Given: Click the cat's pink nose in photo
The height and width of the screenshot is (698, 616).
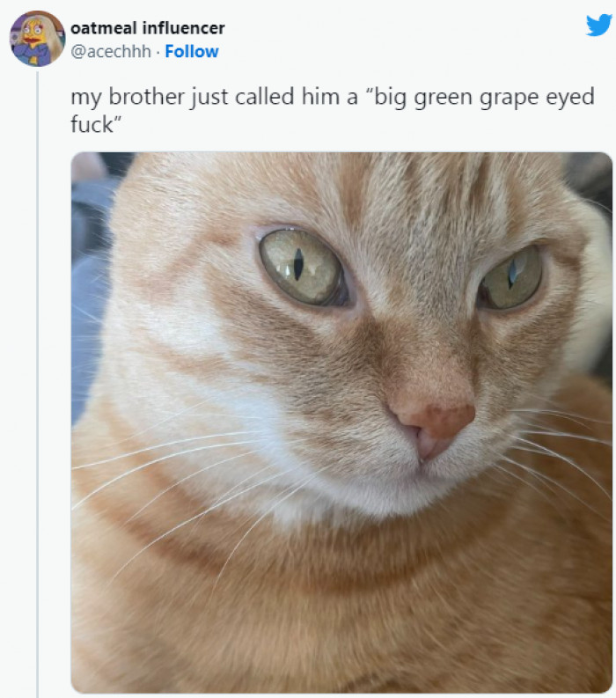Looking at the screenshot, I should click(434, 419).
